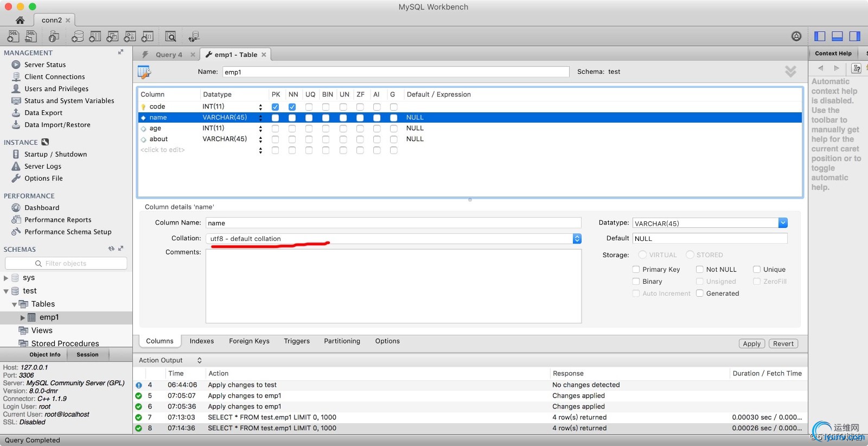Toggle the left sidebar panel
868x446 pixels.
point(820,36)
